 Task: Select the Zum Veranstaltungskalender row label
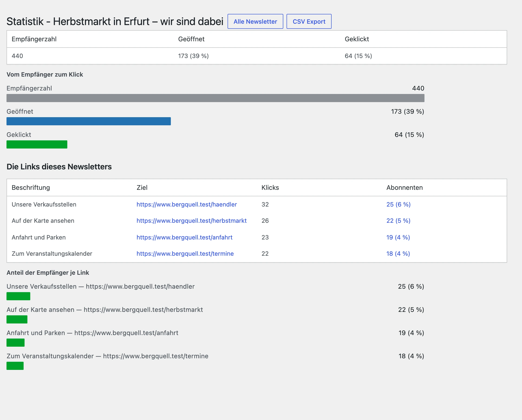52,254
